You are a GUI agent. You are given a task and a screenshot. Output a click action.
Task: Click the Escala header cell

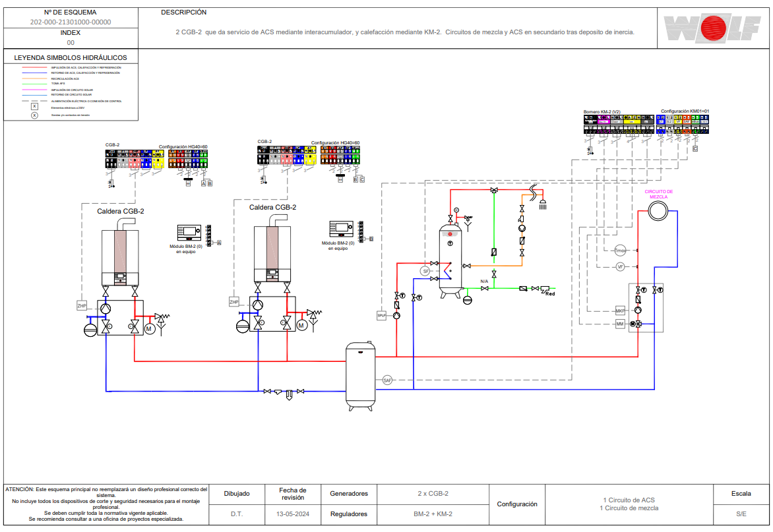741,494
